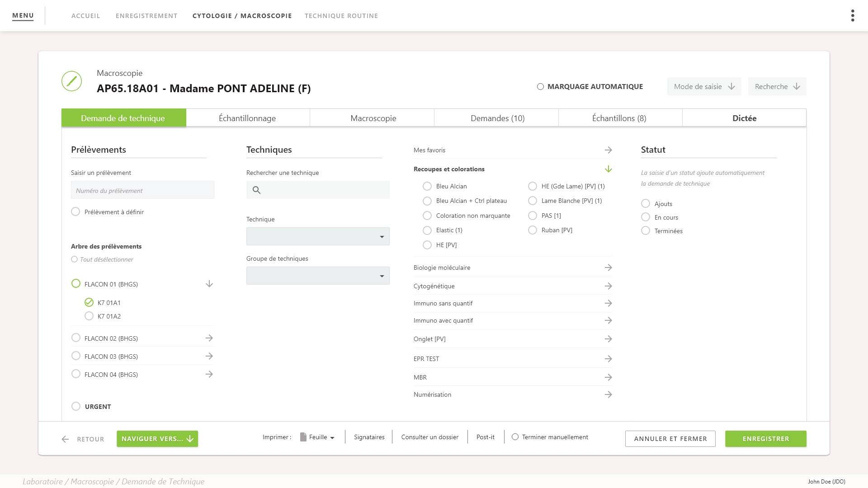Image resolution: width=868 pixels, height=488 pixels.
Task: Expand MBR arrow
Action: pos(609,377)
